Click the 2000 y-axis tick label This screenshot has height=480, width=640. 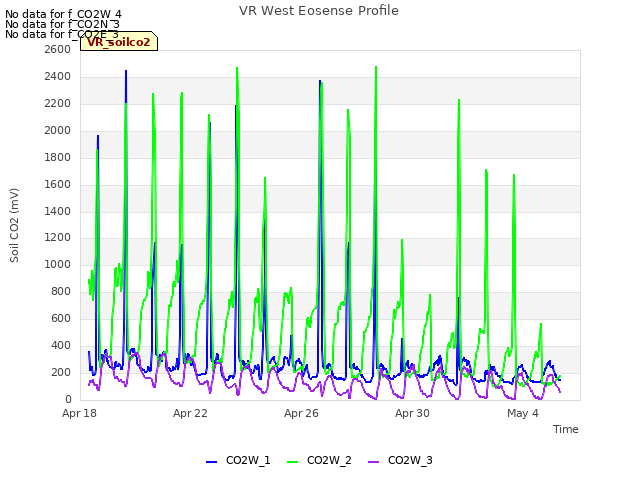[x=58, y=130]
